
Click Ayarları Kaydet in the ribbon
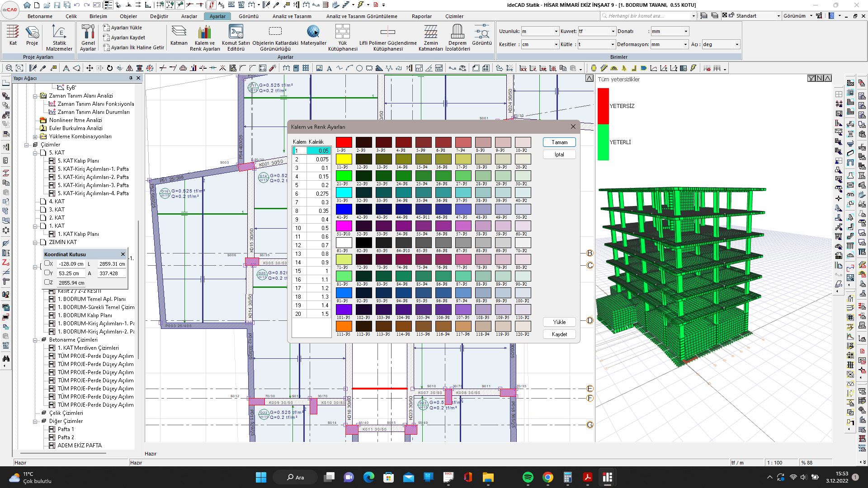[x=124, y=38]
